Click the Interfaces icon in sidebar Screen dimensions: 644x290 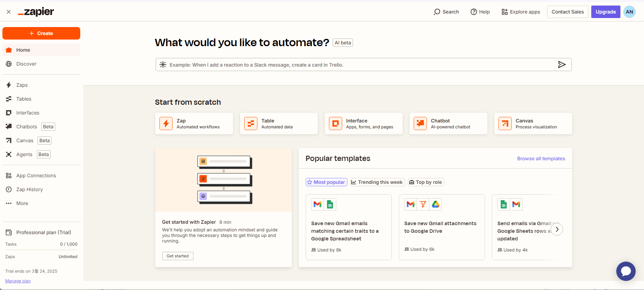[x=9, y=113]
